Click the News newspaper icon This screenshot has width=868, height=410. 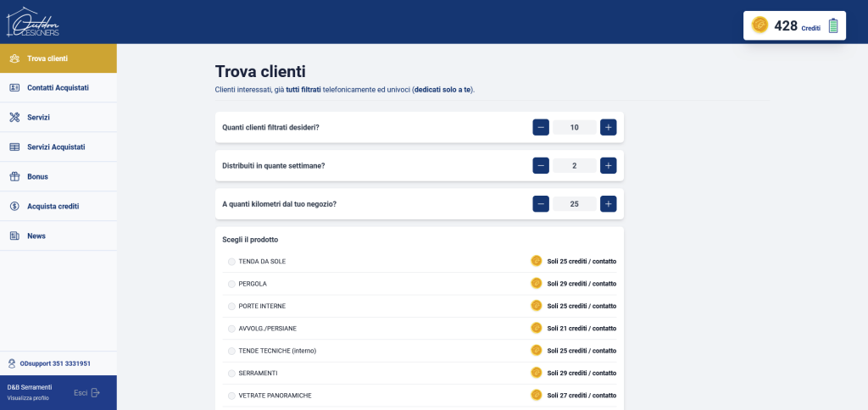[15, 235]
